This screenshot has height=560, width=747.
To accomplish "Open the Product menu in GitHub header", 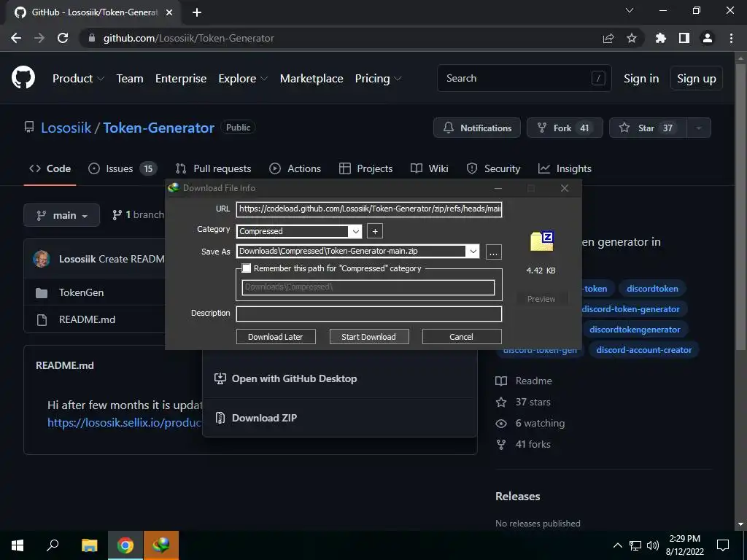I will (78, 79).
